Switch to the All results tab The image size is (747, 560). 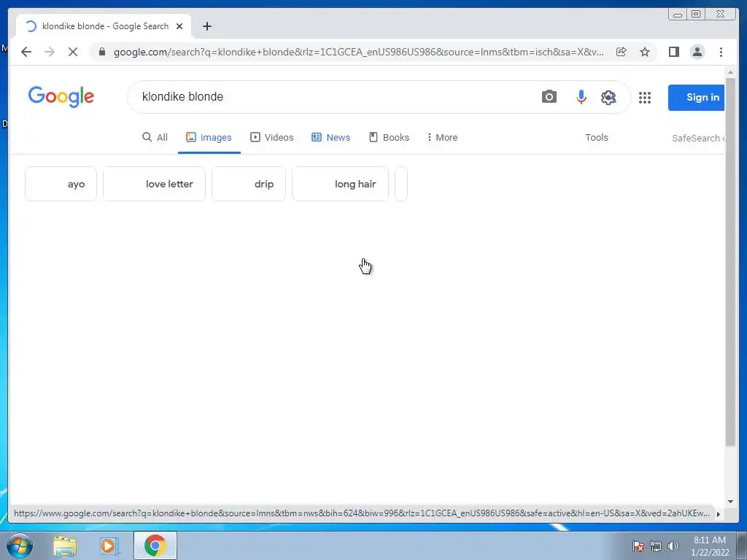pyautogui.click(x=155, y=138)
